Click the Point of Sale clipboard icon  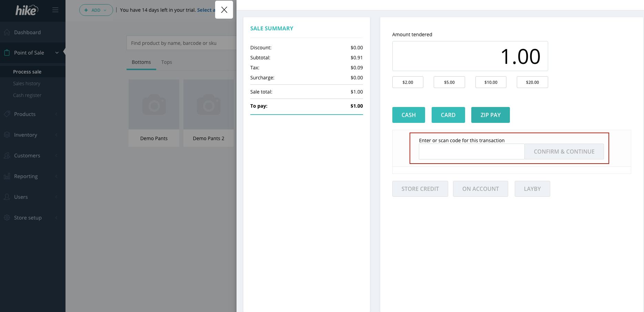pyautogui.click(x=7, y=53)
